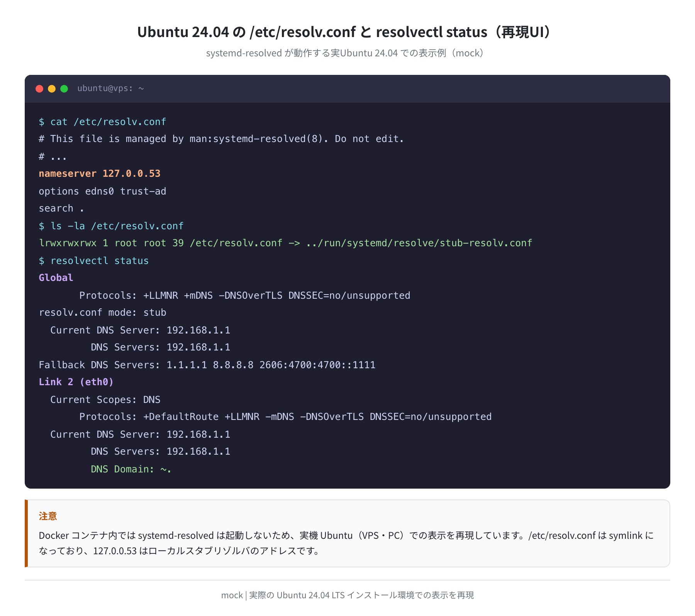Viewport: 695px width, 616px height.
Task: Click the Protocols line starting "+DefaultRoute"
Action: (285, 417)
